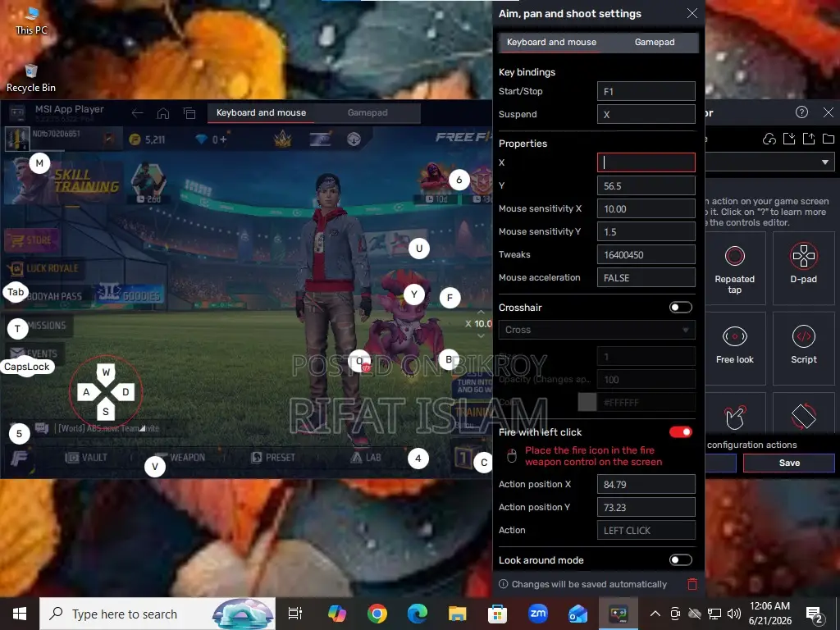Select the Script control
The width and height of the screenshot is (840, 630).
(x=804, y=349)
